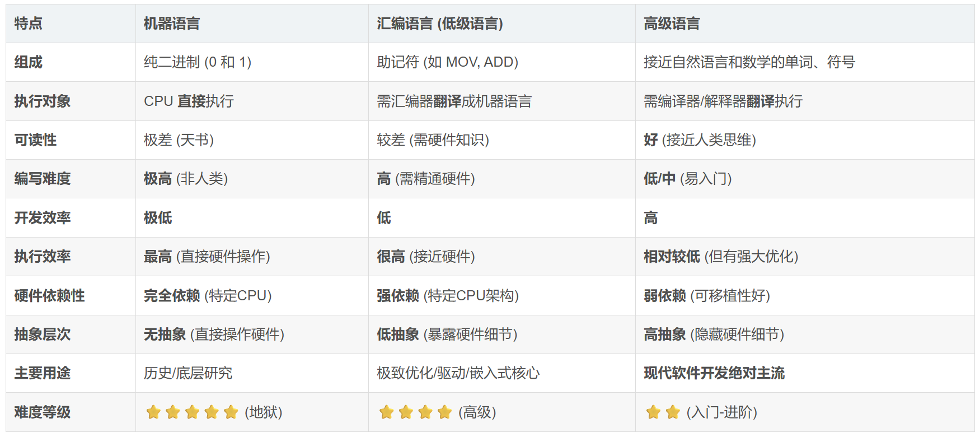
Task: Select the 历史/底层研究 cell
Action: (188, 373)
